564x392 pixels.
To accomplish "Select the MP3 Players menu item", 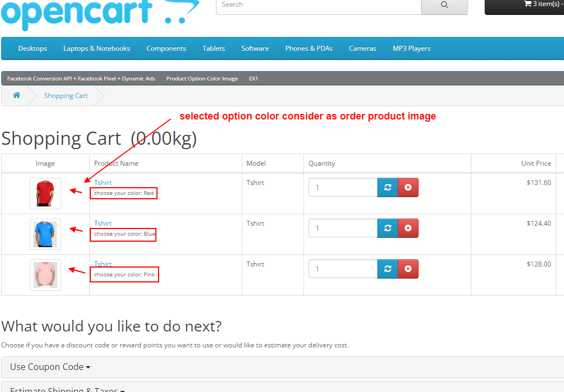I will tap(411, 48).
